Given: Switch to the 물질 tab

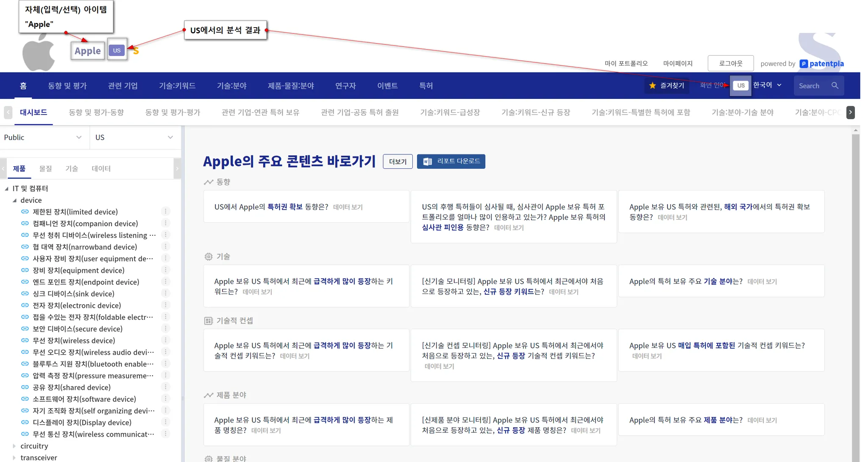Looking at the screenshot, I should click(45, 168).
